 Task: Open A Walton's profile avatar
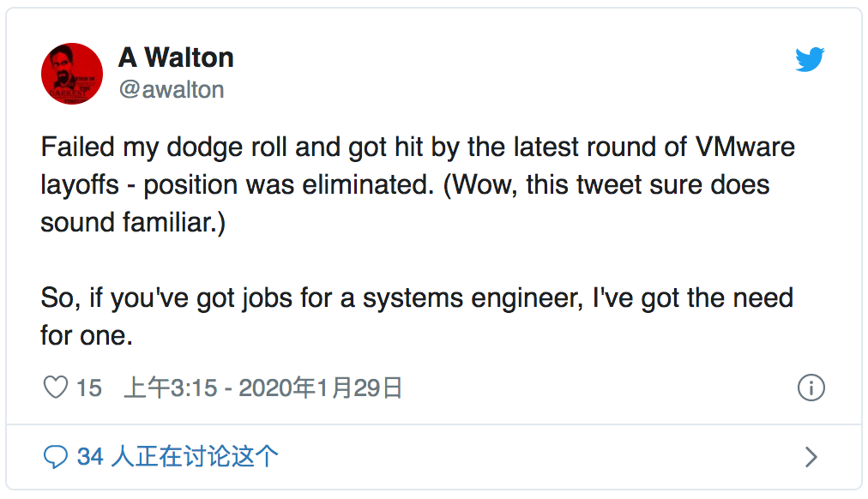72,74
